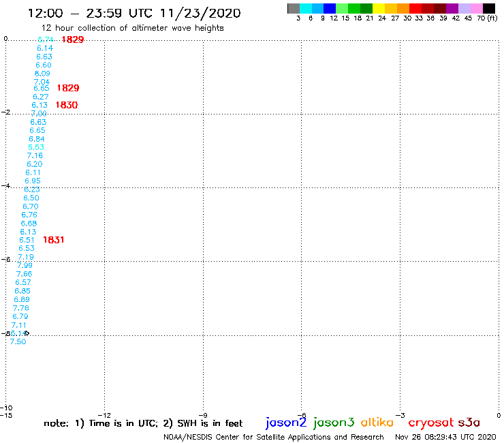This screenshot has width=504, height=443.
Task: Click the lavender swatch in the color scale
Action: point(464,8)
